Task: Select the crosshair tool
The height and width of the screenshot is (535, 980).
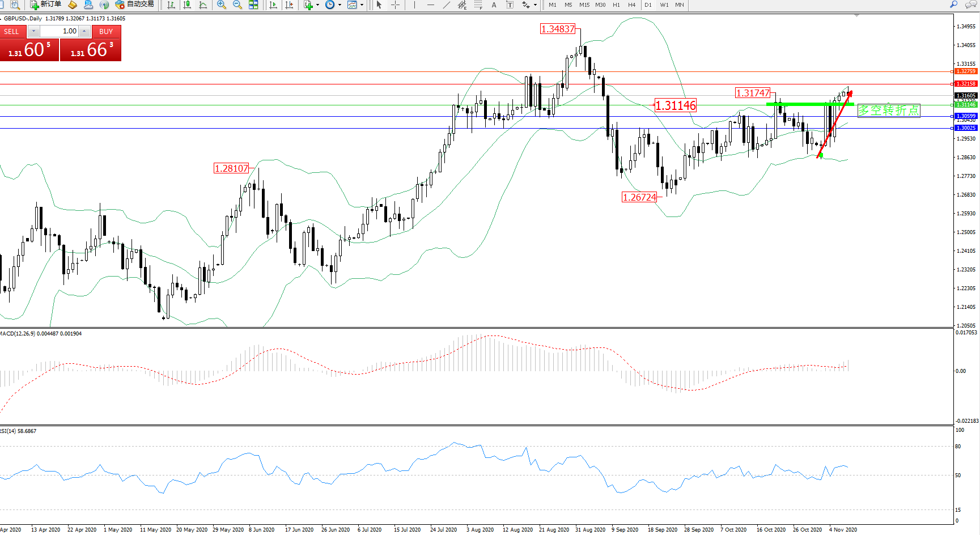Action: click(x=396, y=5)
